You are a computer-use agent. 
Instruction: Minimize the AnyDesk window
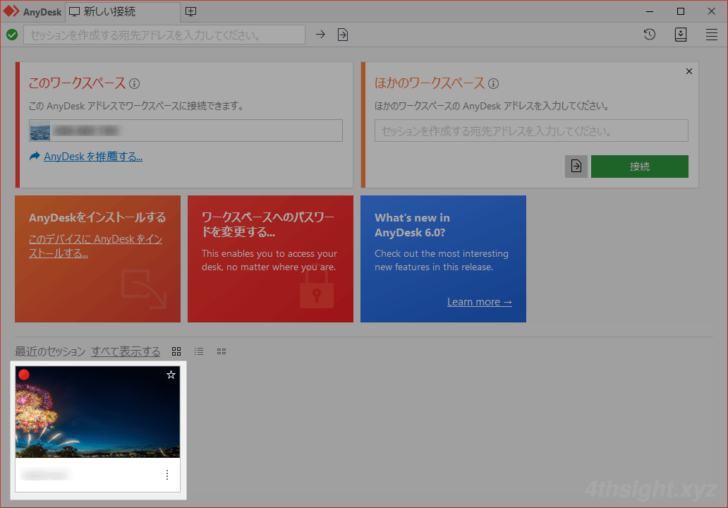(x=650, y=11)
